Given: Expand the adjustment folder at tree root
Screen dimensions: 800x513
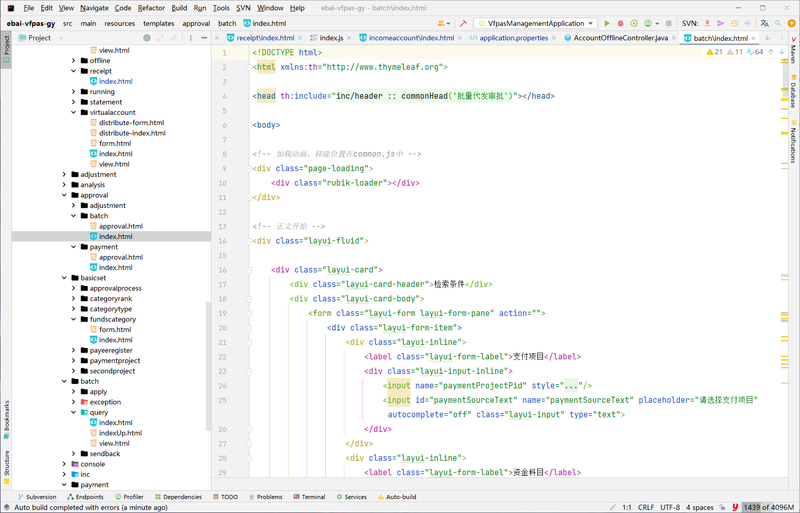Looking at the screenshot, I should 64,174.
